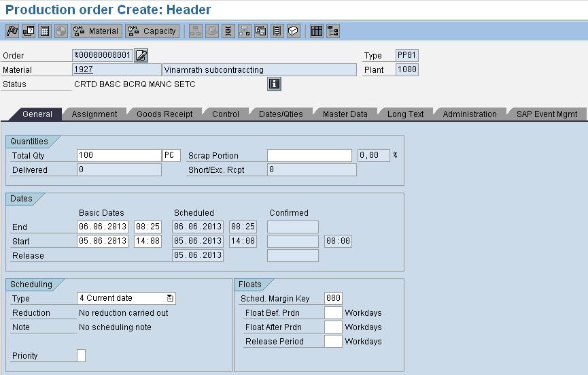Image resolution: width=588 pixels, height=375 pixels.
Task: Open the Goods Receipt tab
Action: pyautogui.click(x=165, y=114)
